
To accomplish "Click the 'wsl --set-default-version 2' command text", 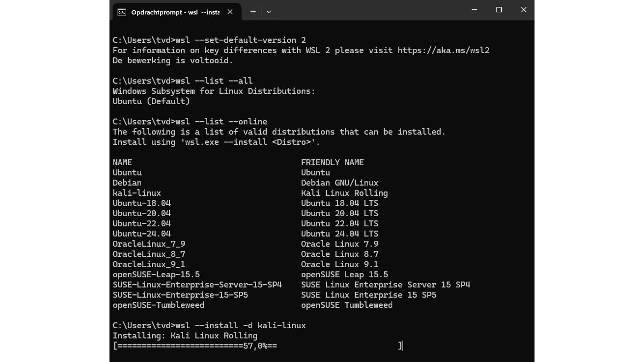I will 240,40.
